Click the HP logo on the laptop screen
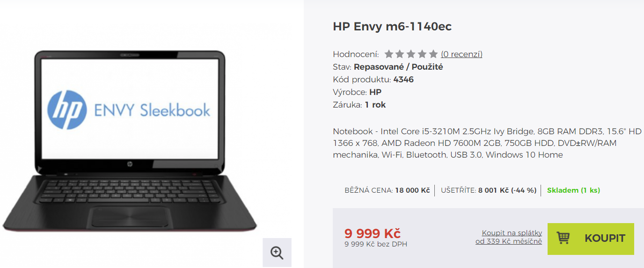The width and height of the screenshot is (644, 268). pyautogui.click(x=67, y=110)
